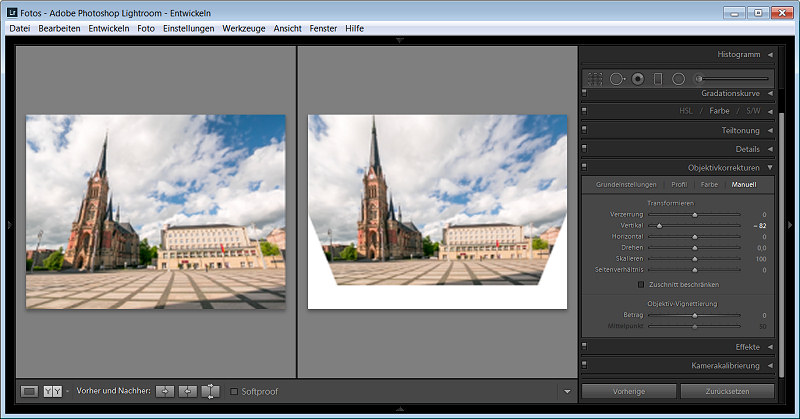The width and height of the screenshot is (800, 419).
Task: Swap before and after settings
Action: click(210, 391)
